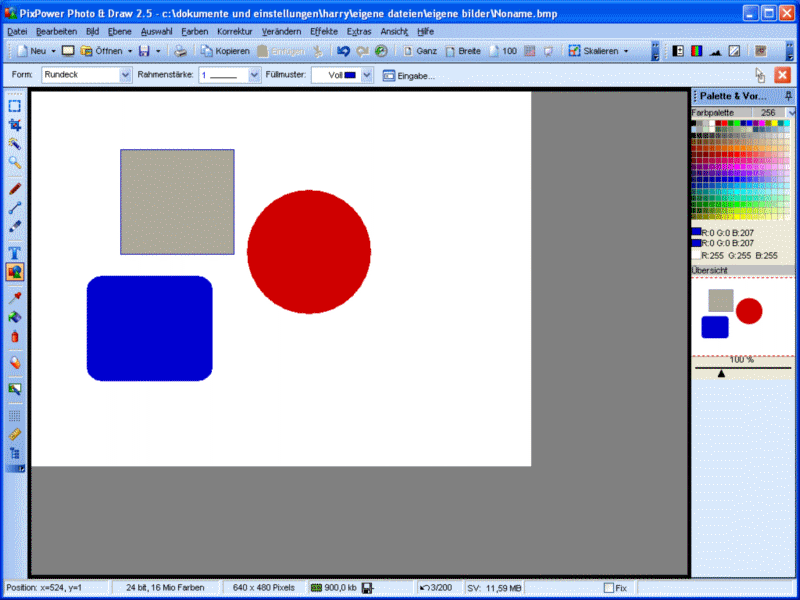Screen dimensions: 800x600
Task: Close the options bar with red X
Action: click(782, 76)
